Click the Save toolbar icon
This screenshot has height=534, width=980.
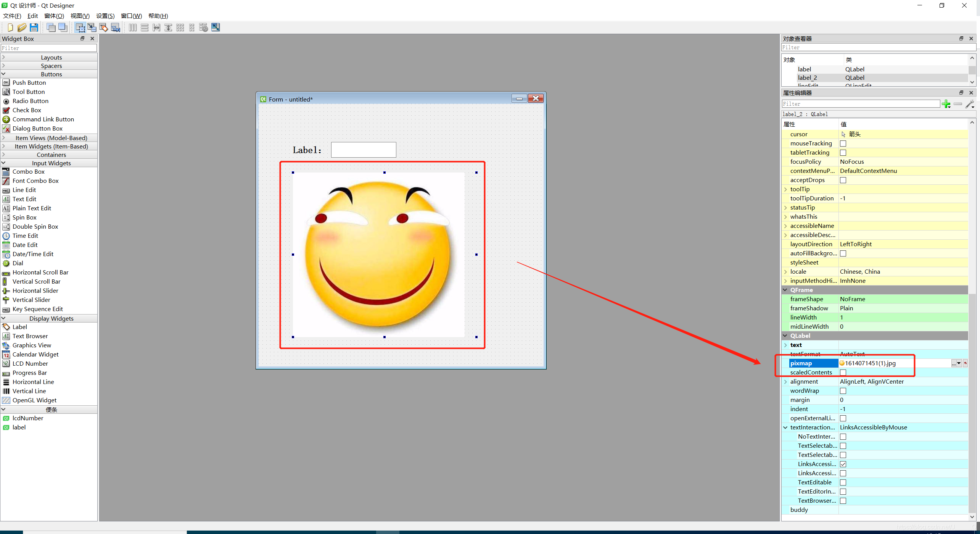click(34, 27)
